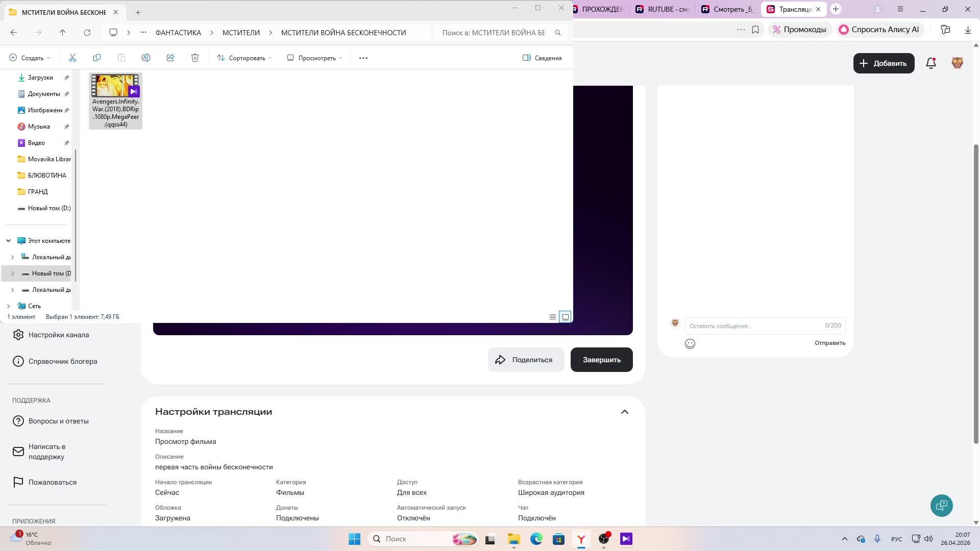Click the Rename icon in Explorer toolbar
Viewport: 980px width, 551px height.
tap(146, 58)
